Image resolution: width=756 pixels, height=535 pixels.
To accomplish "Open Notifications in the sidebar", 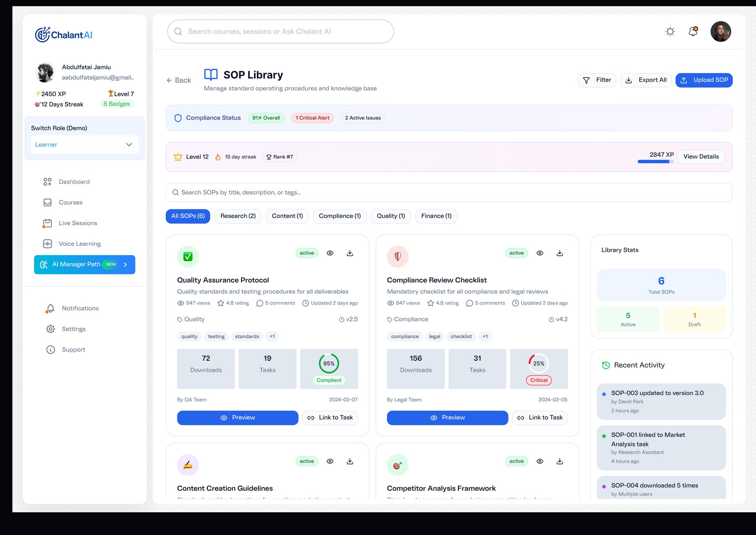I will coord(80,308).
